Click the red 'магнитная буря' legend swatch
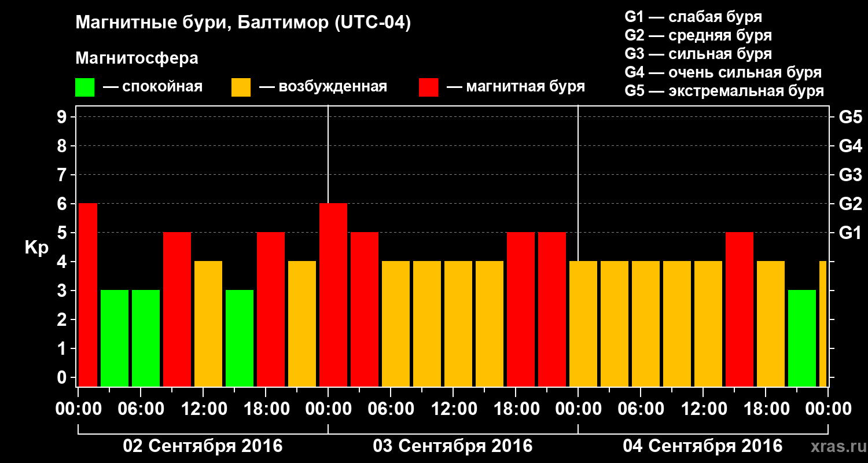This screenshot has height=463, width=868. pos(428,87)
